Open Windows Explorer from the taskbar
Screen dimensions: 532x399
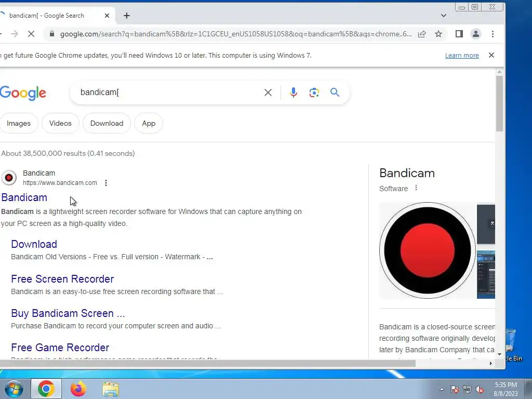coord(111,390)
